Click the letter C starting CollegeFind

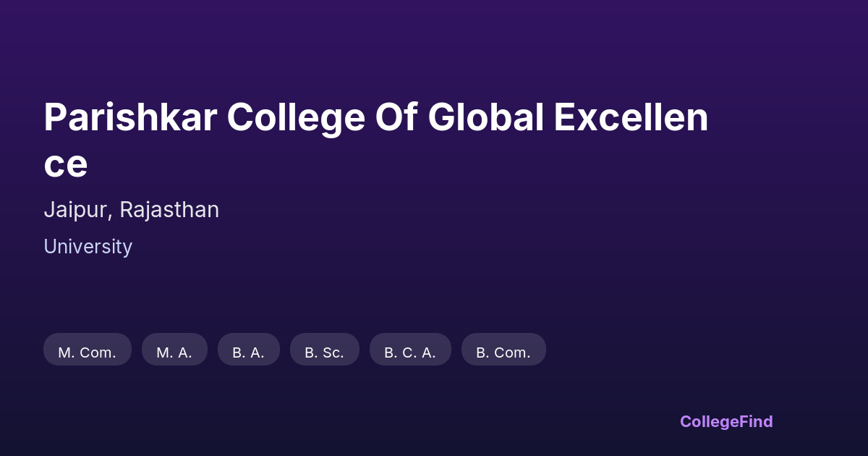[685, 421]
